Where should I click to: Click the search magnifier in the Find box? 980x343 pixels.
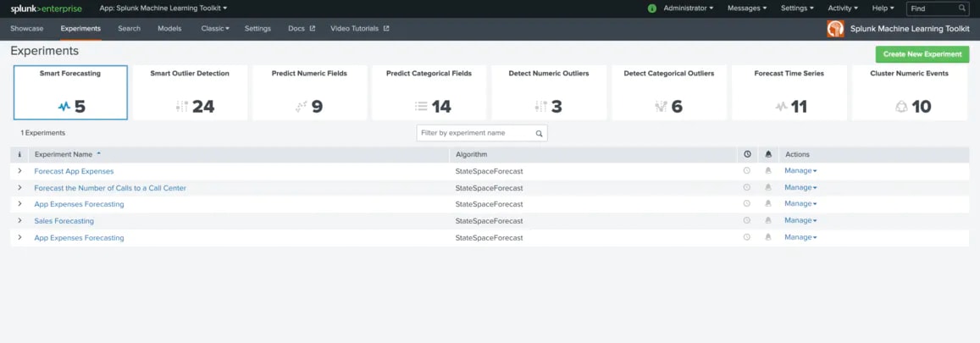pyautogui.click(x=962, y=8)
